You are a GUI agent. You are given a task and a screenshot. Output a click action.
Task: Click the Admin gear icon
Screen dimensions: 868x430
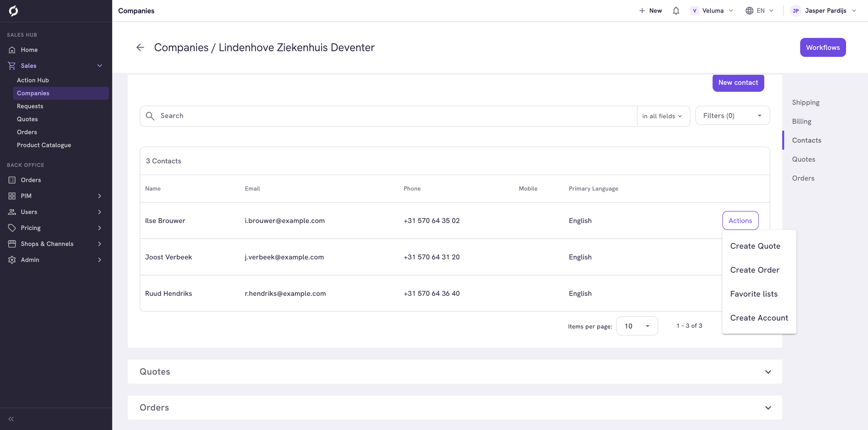(12, 260)
